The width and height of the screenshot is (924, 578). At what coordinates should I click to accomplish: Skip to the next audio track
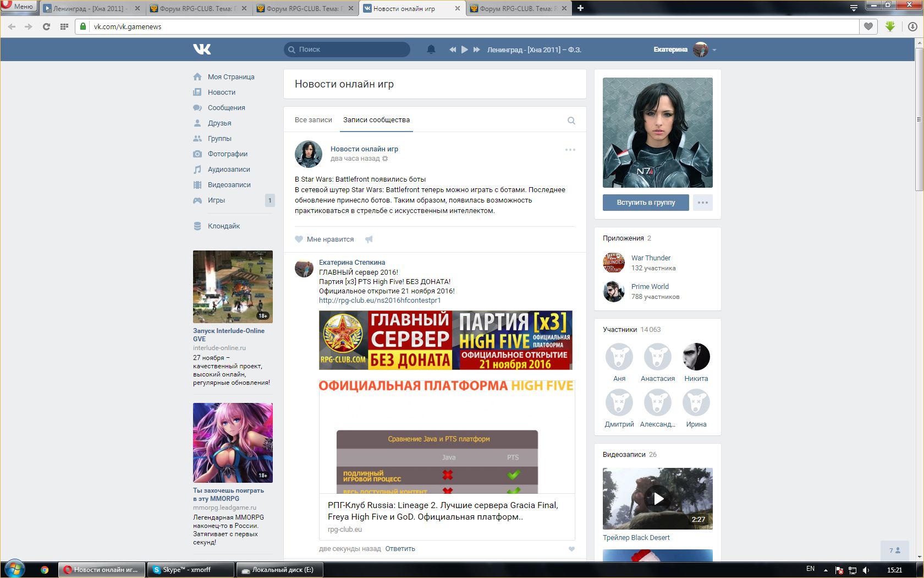click(x=477, y=50)
